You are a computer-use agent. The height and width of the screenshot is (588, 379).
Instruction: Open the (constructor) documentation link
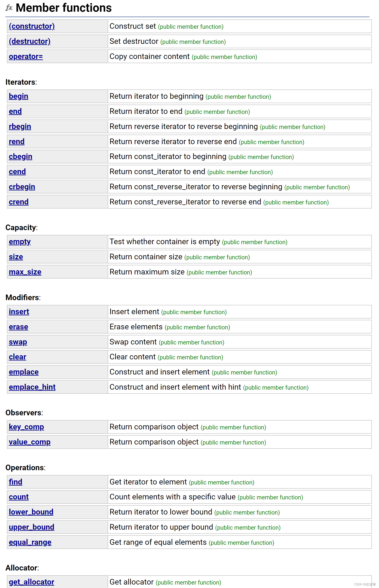tap(32, 26)
